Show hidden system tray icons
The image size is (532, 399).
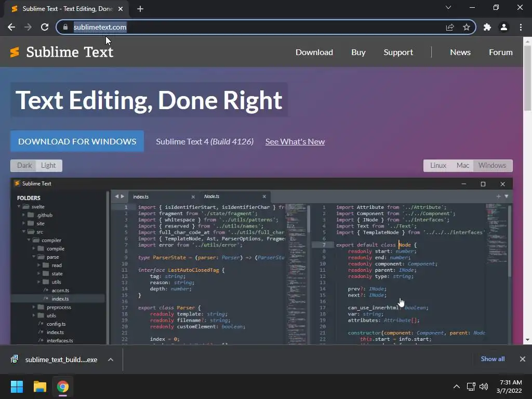click(457, 387)
